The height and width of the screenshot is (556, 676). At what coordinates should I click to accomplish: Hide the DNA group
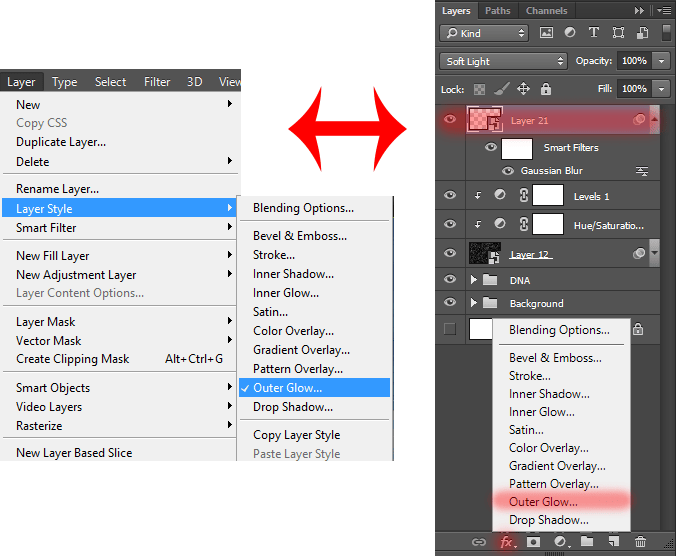(x=450, y=279)
